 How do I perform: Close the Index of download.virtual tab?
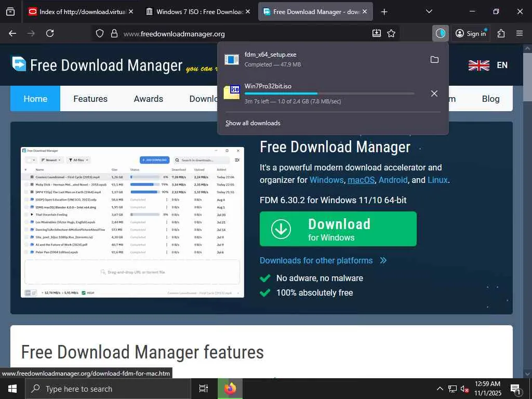pyautogui.click(x=131, y=11)
